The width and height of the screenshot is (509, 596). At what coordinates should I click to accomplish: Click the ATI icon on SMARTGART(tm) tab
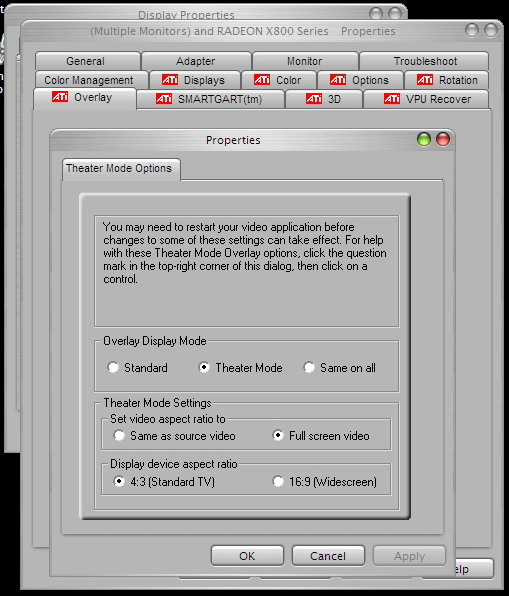coord(164,99)
